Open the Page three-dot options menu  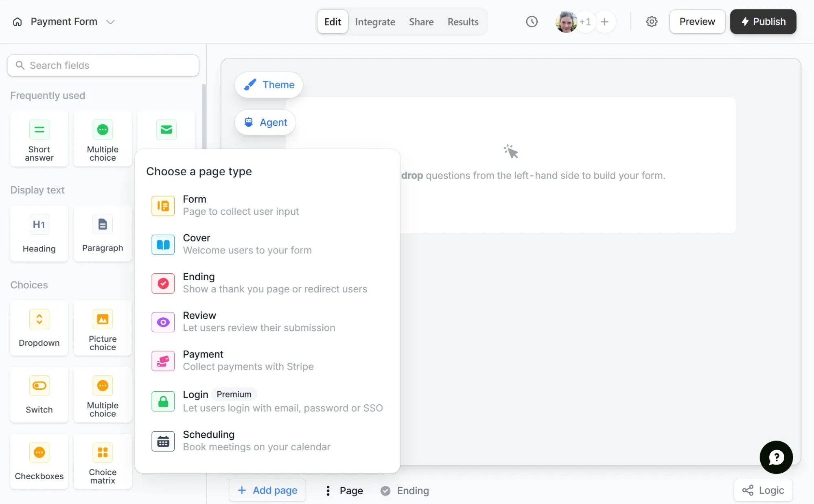pyautogui.click(x=328, y=491)
